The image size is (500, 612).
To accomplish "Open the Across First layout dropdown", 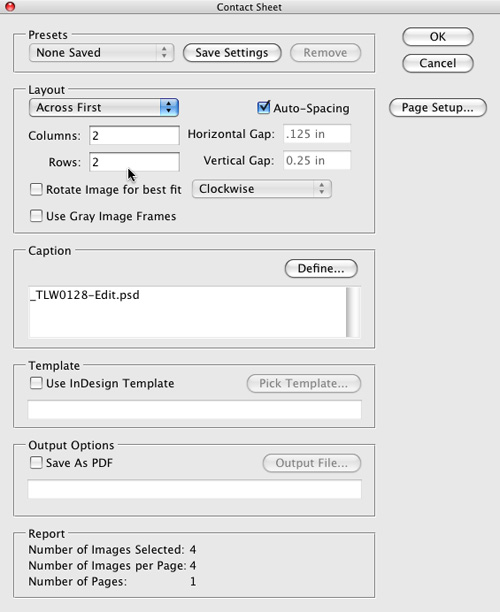I will pos(104,107).
